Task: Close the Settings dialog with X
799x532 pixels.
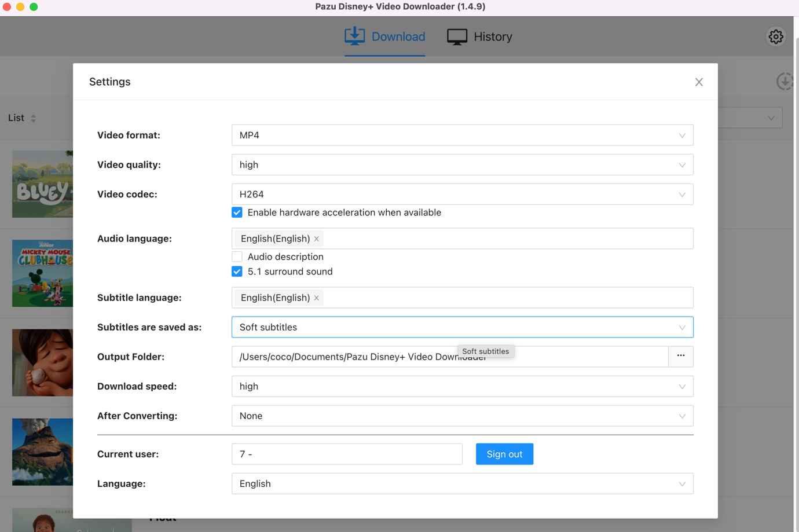Action: click(x=699, y=82)
